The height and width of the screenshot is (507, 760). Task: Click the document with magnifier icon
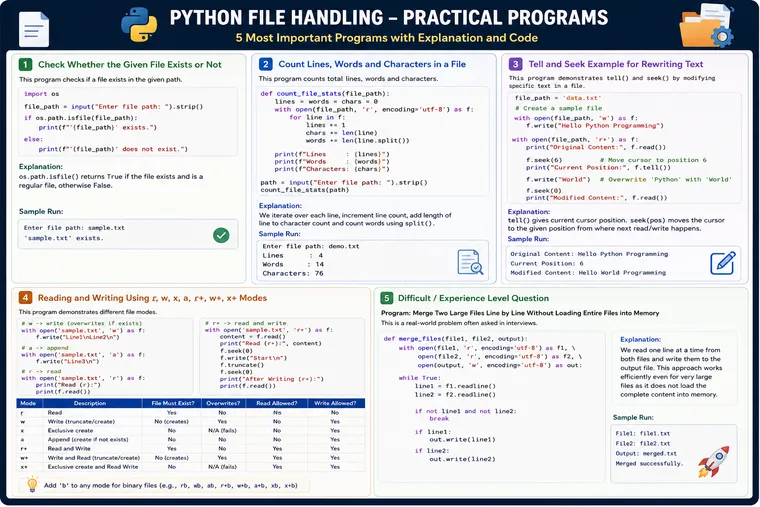(x=470, y=262)
